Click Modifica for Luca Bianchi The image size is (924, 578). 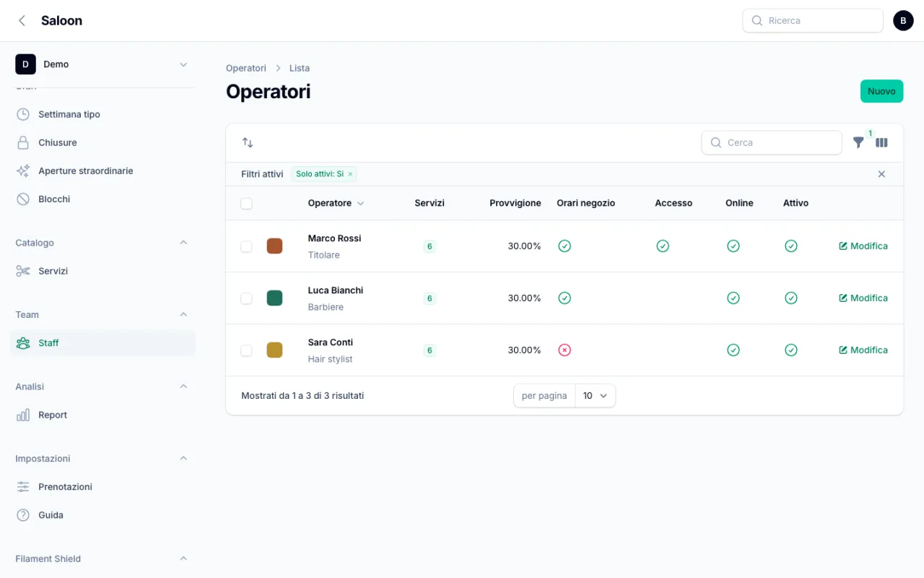click(x=863, y=298)
